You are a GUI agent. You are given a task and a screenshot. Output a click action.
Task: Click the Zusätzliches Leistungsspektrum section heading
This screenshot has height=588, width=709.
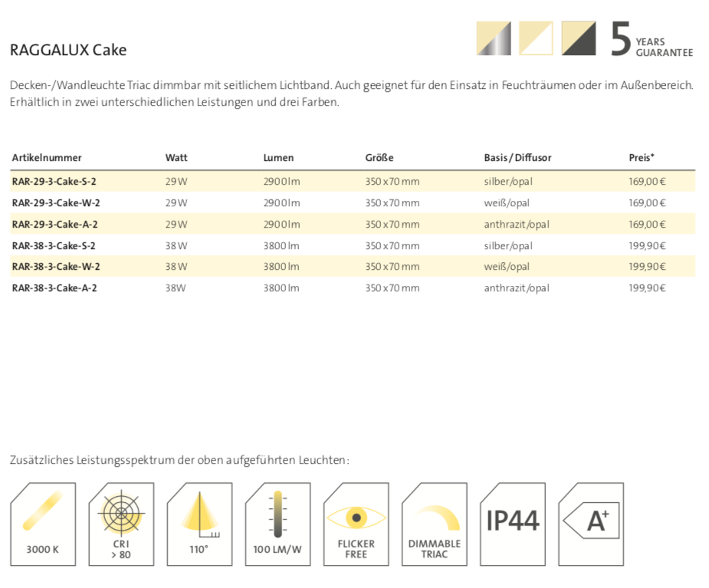tap(179, 460)
